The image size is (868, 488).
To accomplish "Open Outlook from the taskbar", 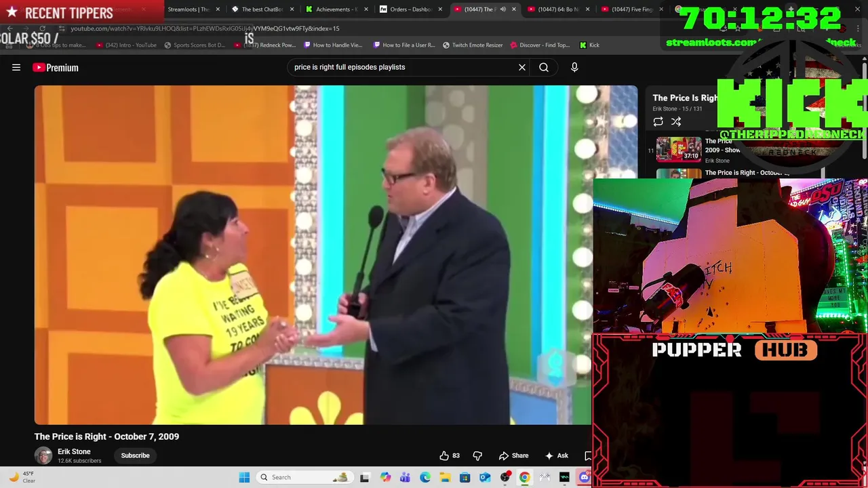I will (485, 477).
